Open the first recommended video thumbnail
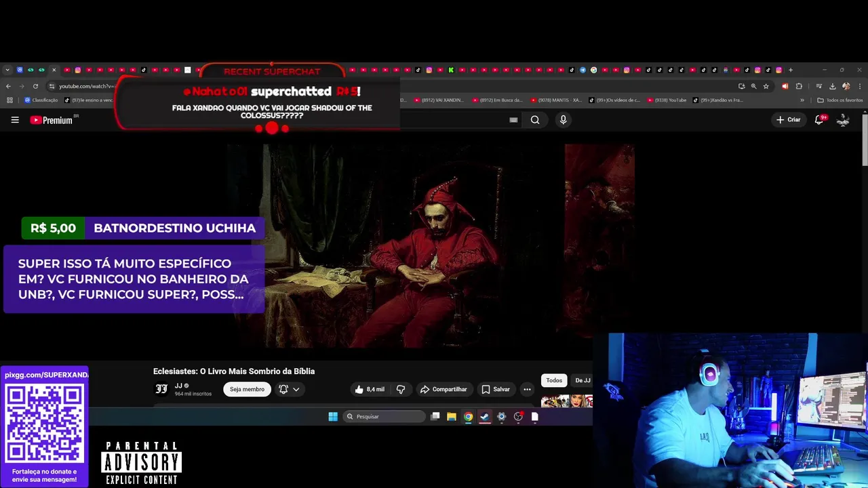868x488 pixels. click(x=567, y=401)
